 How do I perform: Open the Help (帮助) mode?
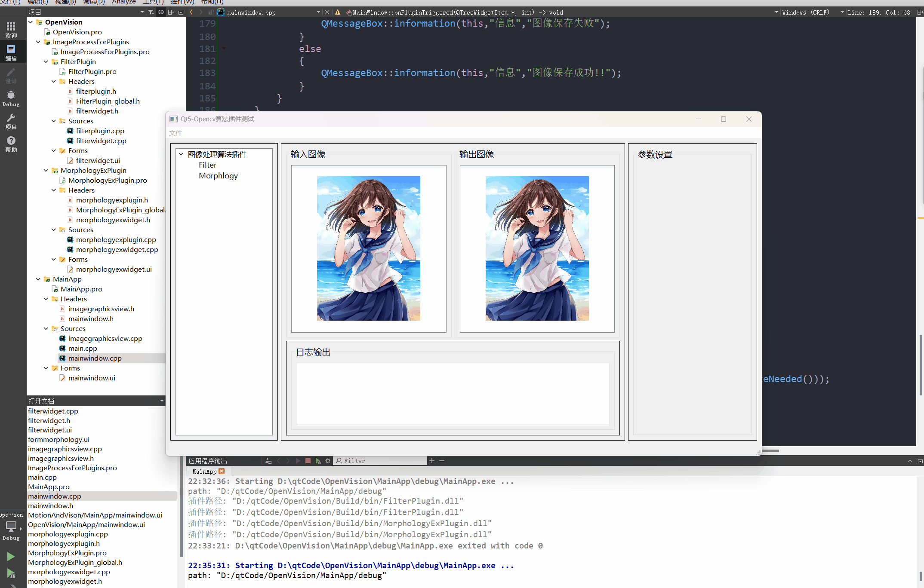[11, 144]
